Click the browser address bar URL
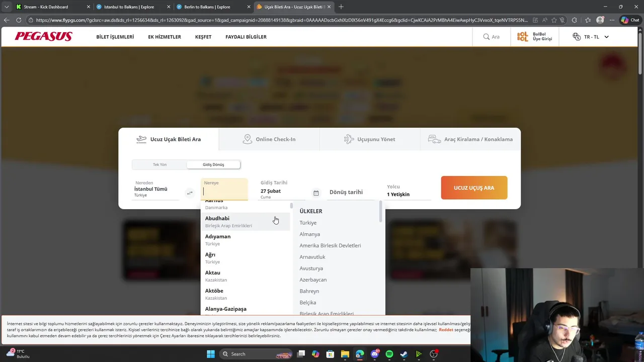This screenshot has width=644, height=362. [282, 20]
